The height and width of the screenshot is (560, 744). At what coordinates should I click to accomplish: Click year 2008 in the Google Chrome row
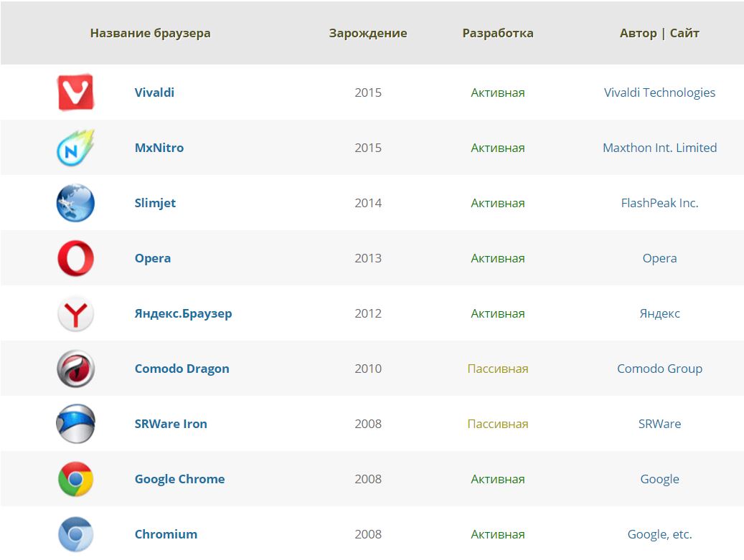[x=368, y=480]
